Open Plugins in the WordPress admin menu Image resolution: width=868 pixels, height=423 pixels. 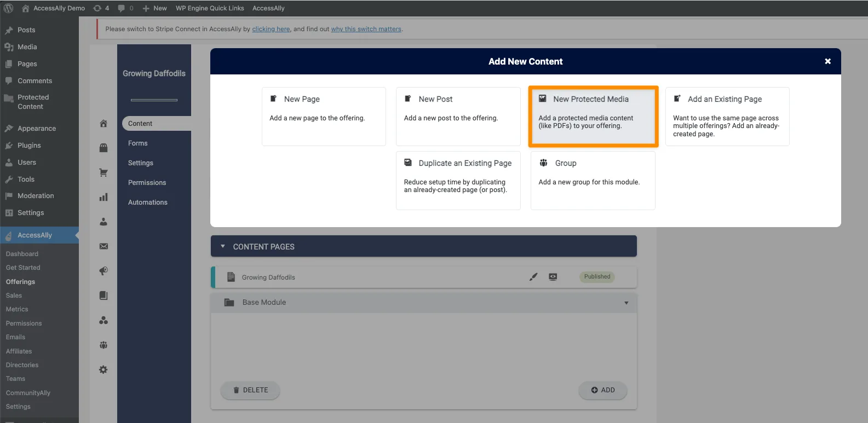(29, 146)
